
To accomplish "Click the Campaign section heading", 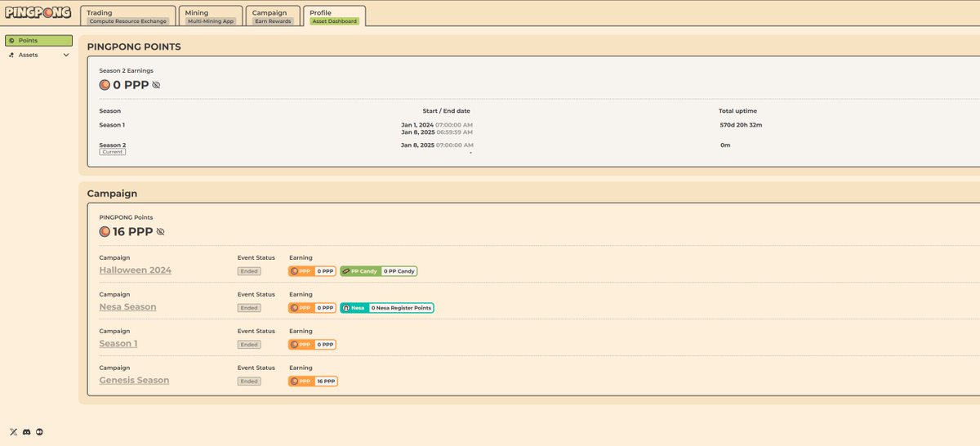I will coord(112,194).
